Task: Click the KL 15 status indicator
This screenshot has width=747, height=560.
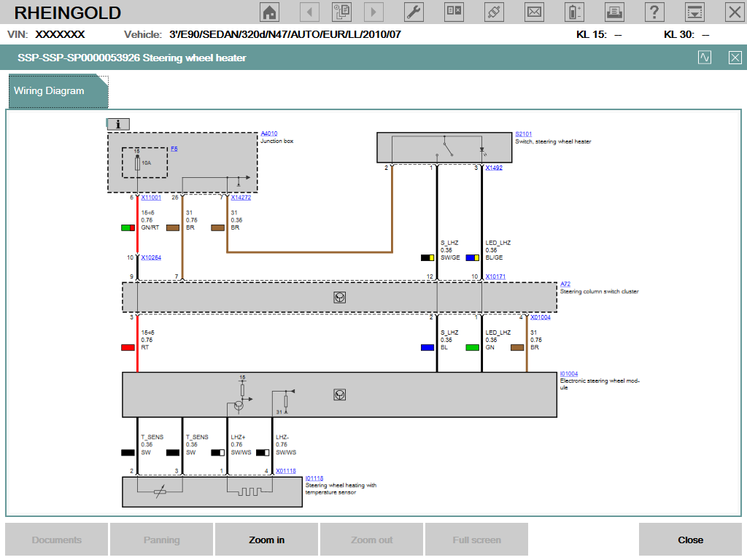Action: [x=599, y=34]
